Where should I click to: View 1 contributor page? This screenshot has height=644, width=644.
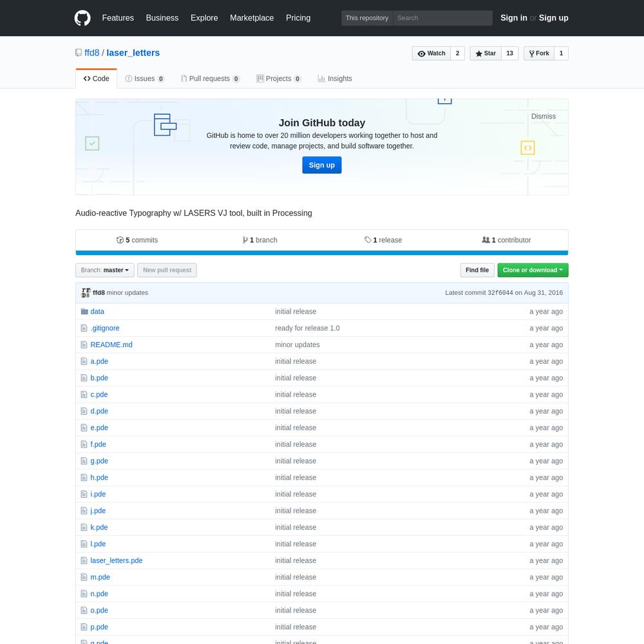click(506, 240)
